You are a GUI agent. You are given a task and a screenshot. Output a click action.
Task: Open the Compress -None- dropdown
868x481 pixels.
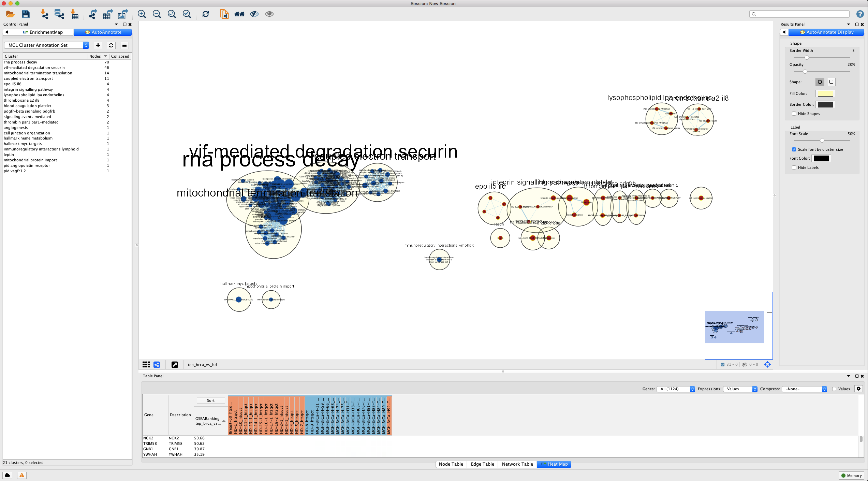point(805,389)
